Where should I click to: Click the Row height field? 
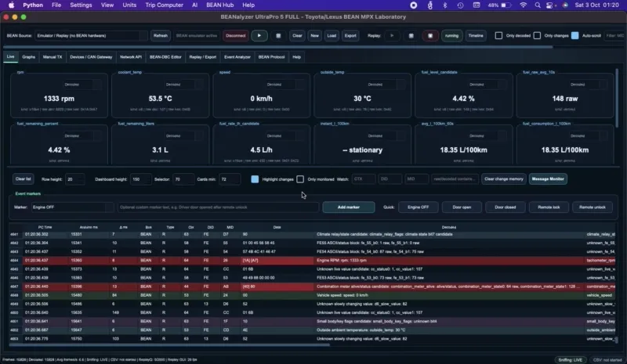point(75,179)
